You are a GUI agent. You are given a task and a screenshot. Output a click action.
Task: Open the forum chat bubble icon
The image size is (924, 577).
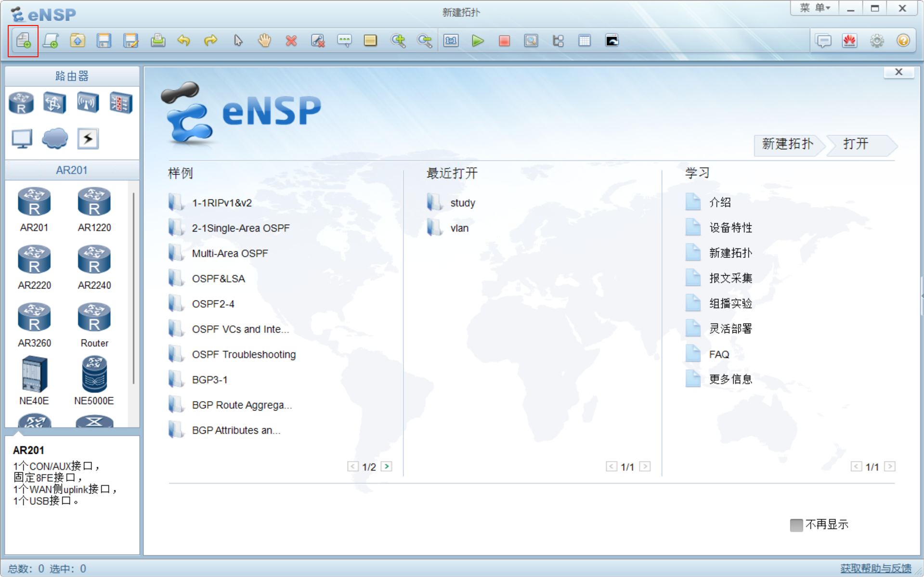[824, 41]
